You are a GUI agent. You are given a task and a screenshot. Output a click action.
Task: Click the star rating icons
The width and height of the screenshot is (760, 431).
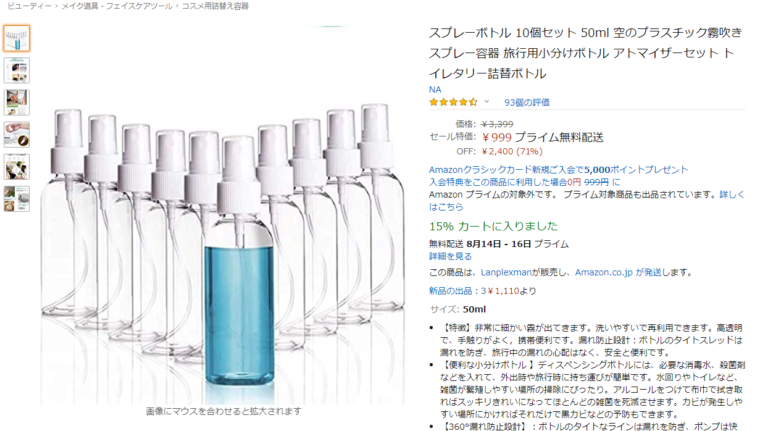tap(453, 102)
